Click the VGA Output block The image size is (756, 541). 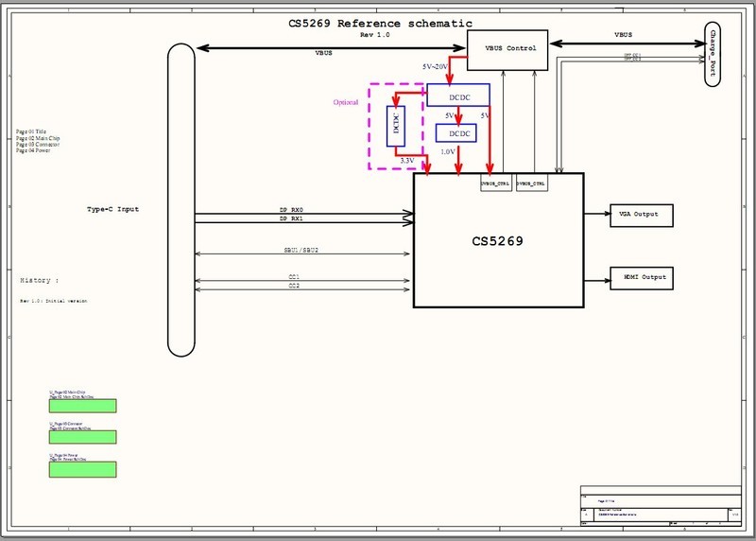638,215
